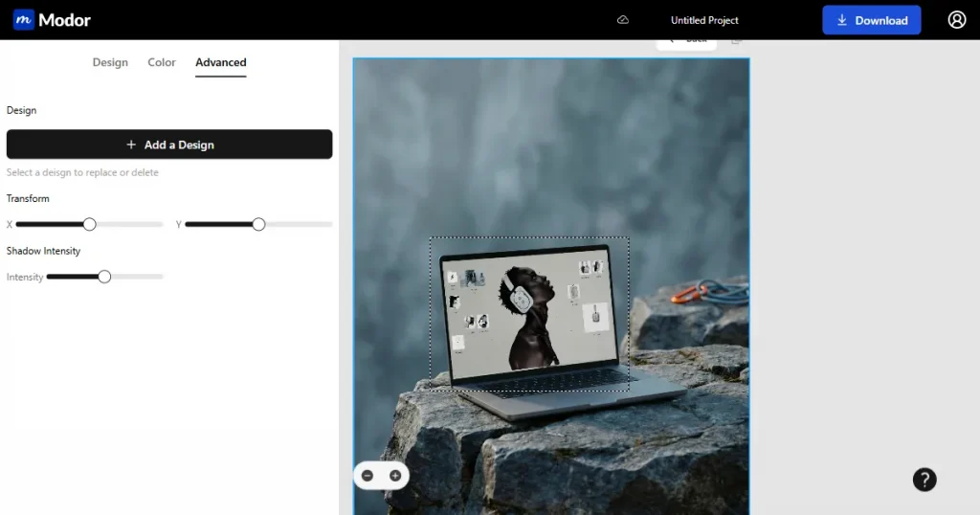Click the Transform X slider handle
Viewport: 980px width, 515px height.
[89, 224]
